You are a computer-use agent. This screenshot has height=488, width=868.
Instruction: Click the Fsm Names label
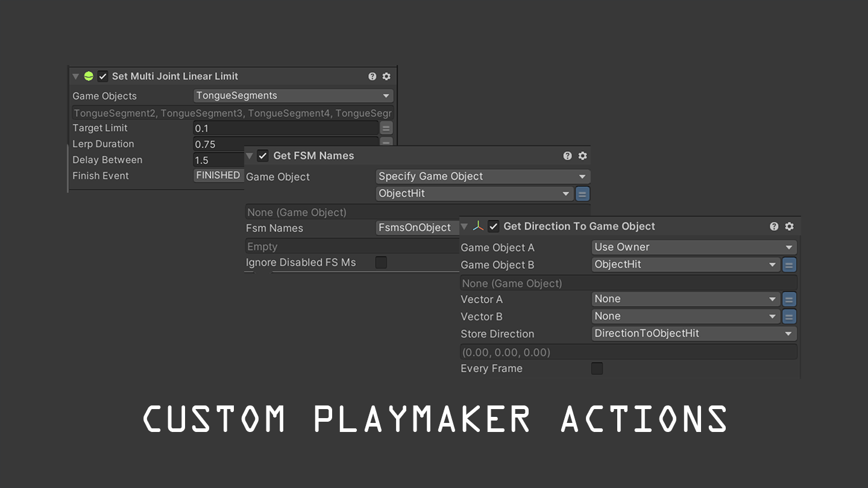[x=274, y=228]
